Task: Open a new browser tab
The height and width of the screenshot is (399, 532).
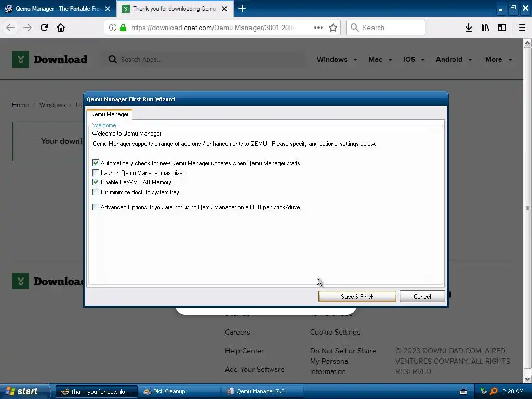Action: [x=242, y=8]
